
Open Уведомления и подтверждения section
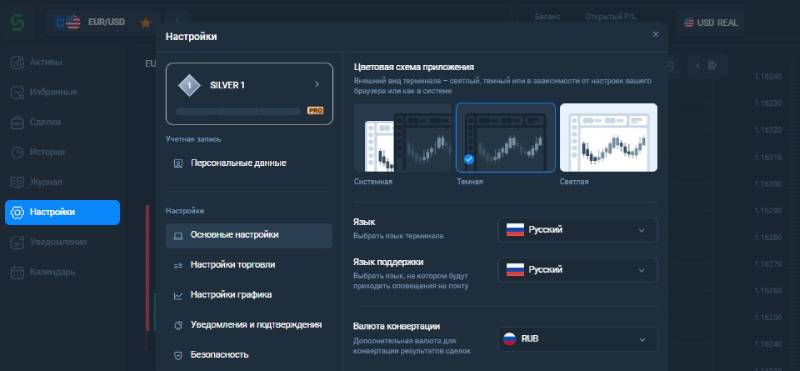coord(249,325)
